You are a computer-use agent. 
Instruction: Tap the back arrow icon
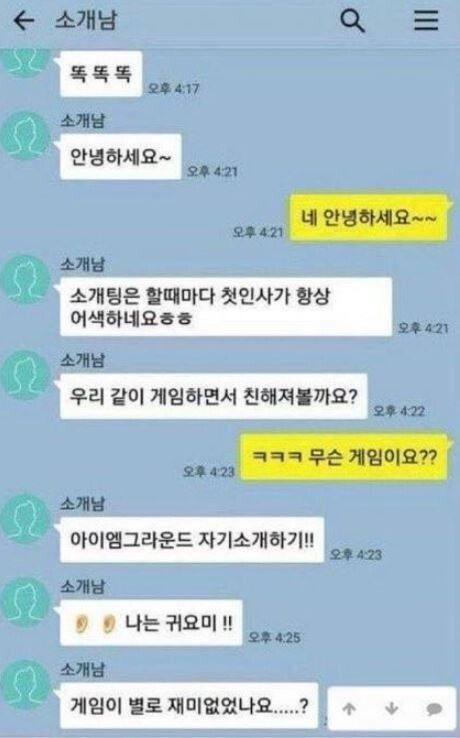point(24,21)
